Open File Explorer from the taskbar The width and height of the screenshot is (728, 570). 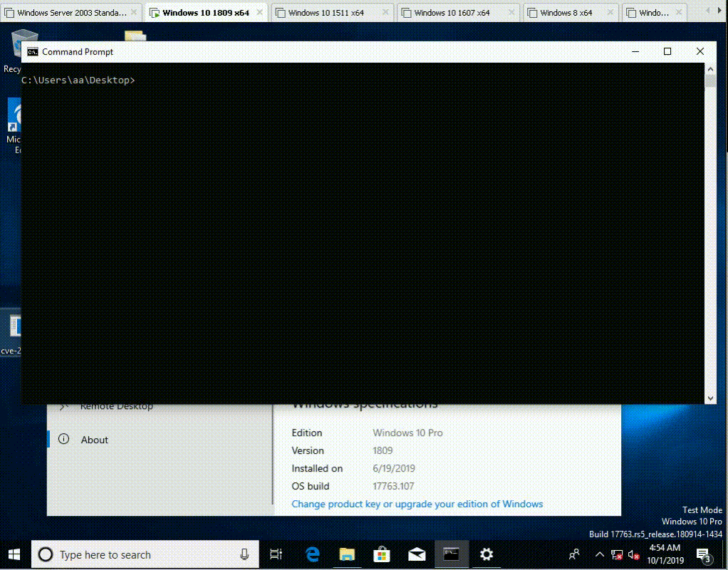point(347,554)
